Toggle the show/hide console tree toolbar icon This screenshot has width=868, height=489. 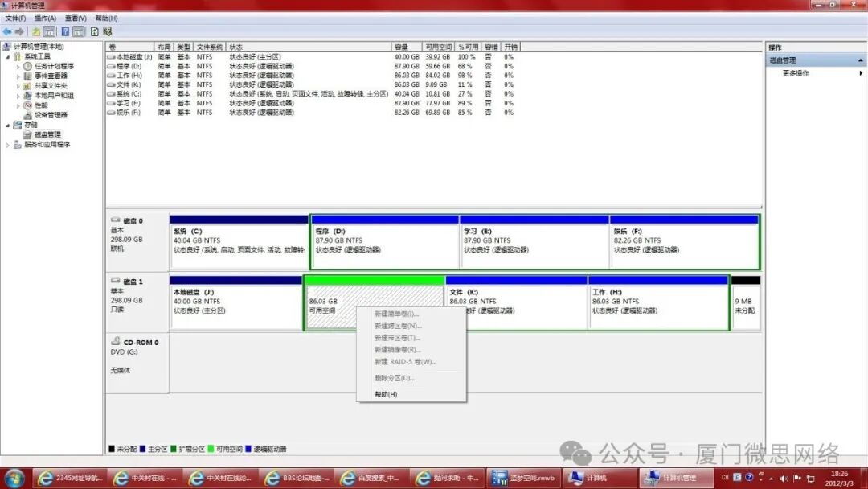[49, 32]
